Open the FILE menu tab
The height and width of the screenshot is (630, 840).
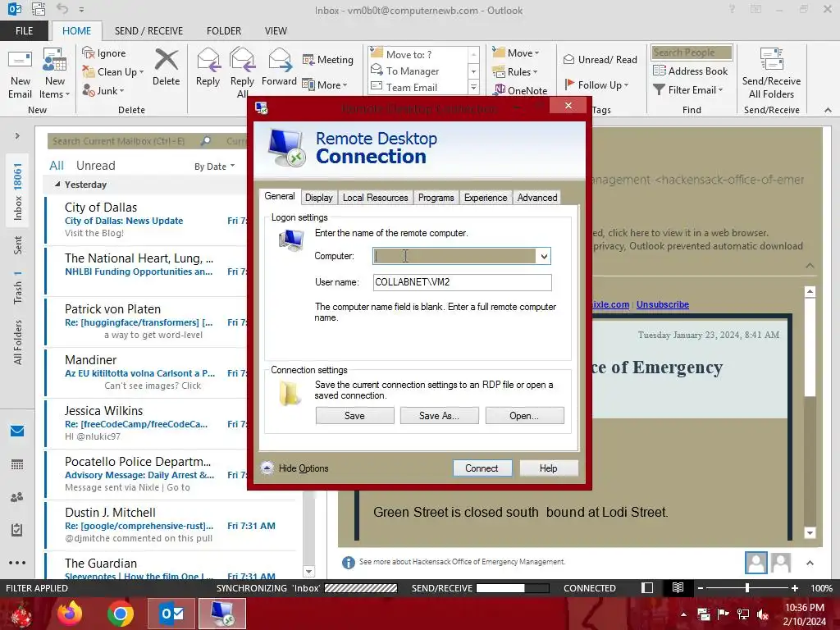[24, 31]
